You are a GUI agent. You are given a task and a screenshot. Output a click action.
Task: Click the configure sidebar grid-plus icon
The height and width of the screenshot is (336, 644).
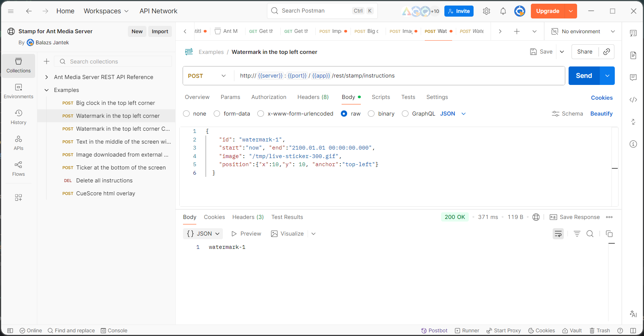tap(18, 198)
